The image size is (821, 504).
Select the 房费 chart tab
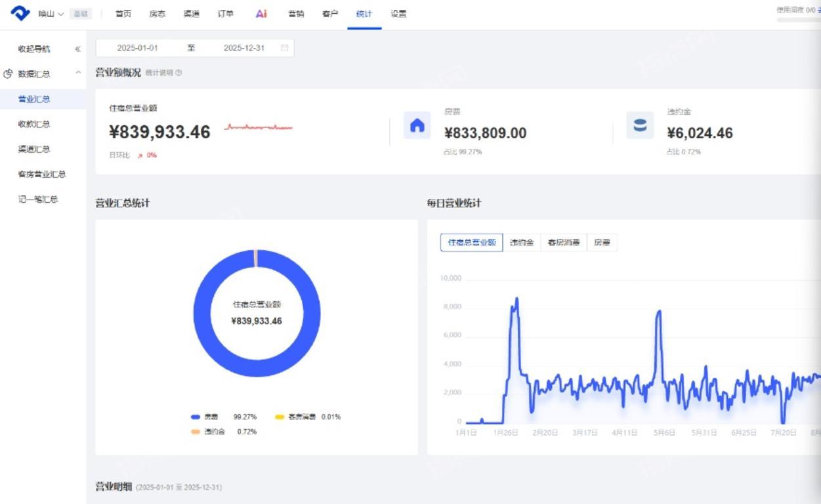[602, 242]
